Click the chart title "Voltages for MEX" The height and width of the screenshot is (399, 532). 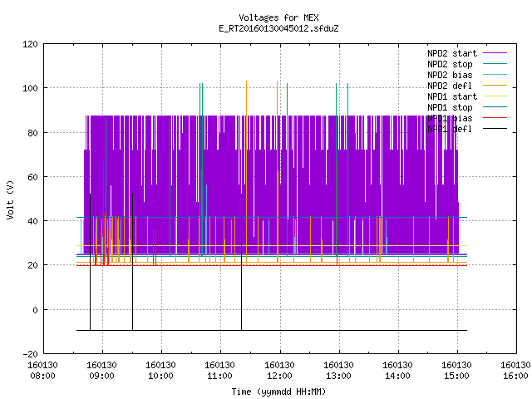click(278, 17)
